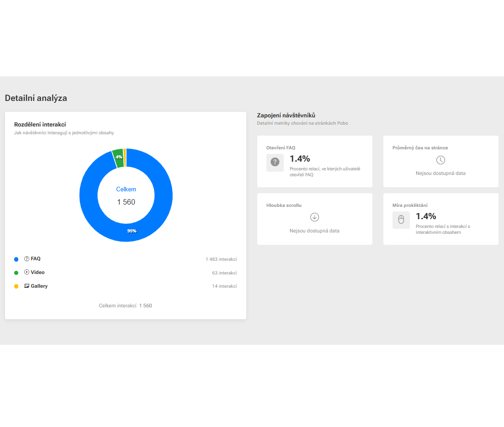Select the blue 95% donut segment
This screenshot has width=504, height=427.
[x=132, y=231]
